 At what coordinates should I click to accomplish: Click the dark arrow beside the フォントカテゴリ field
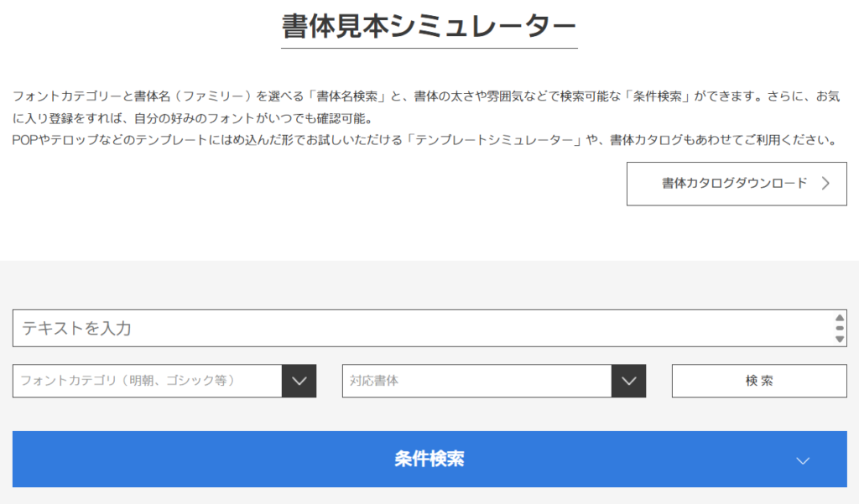[299, 381]
